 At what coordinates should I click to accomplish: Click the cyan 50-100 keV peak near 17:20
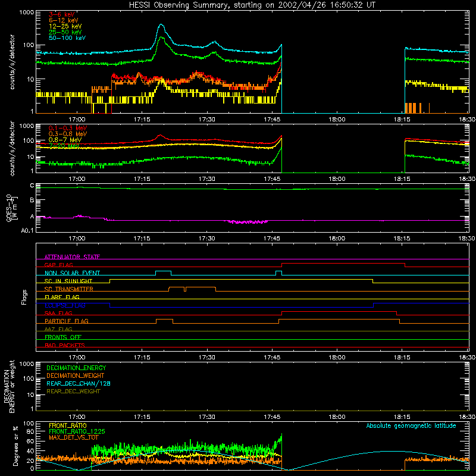[x=161, y=25]
